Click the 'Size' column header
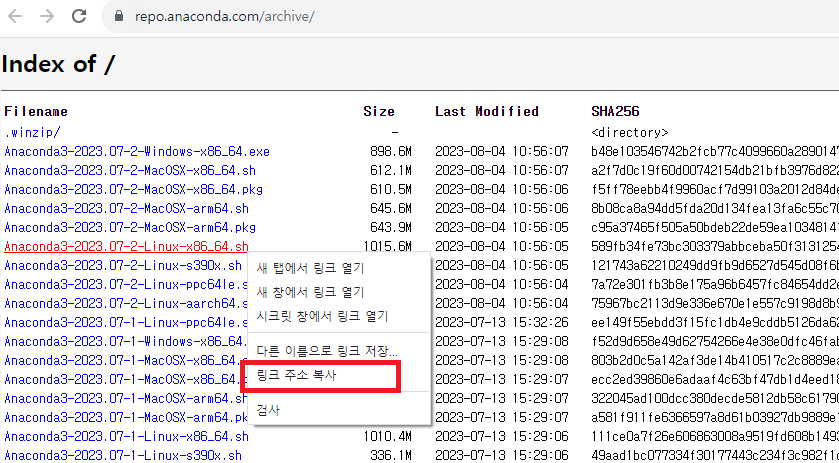 [379, 112]
